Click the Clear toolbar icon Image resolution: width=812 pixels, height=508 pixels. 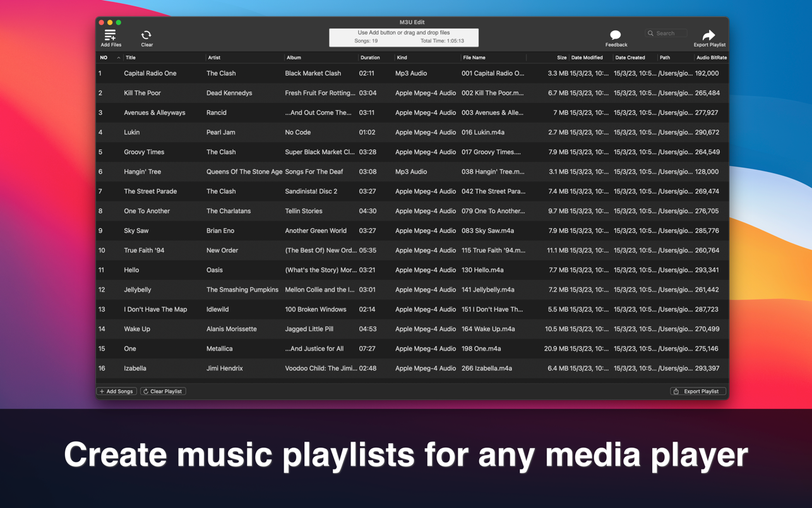coord(146,35)
